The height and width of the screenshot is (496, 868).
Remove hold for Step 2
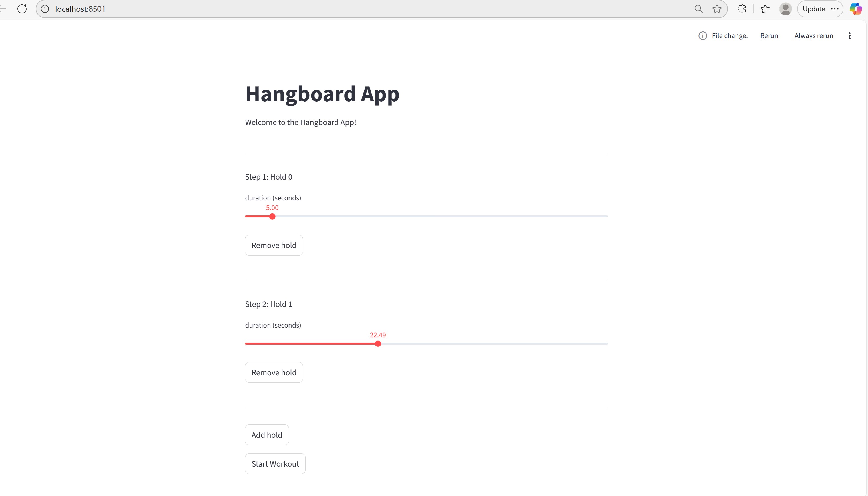point(274,372)
